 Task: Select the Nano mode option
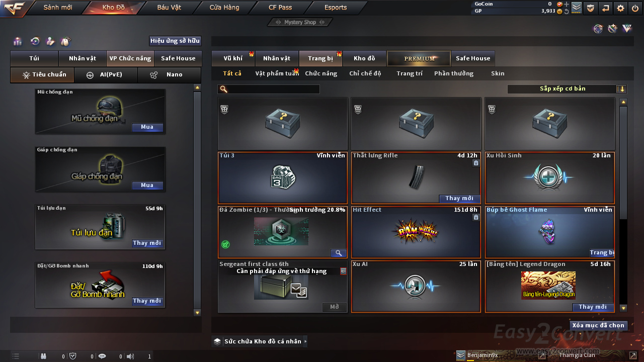[x=169, y=74]
